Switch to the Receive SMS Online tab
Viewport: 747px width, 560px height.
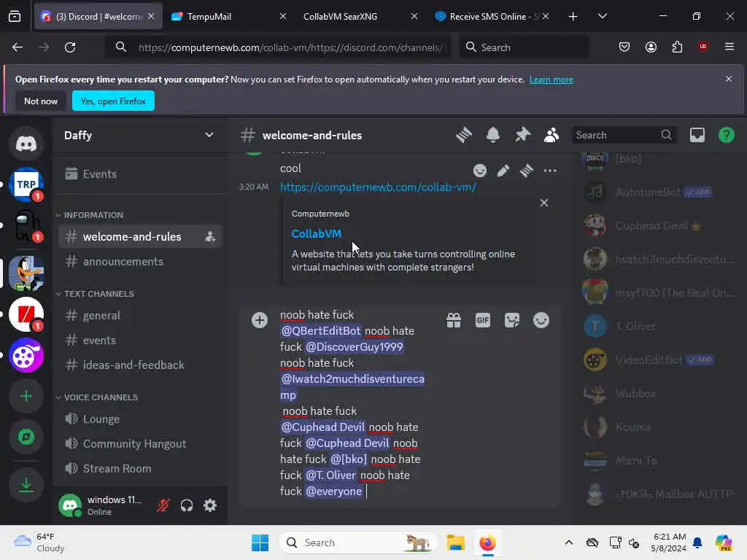[x=491, y=16]
